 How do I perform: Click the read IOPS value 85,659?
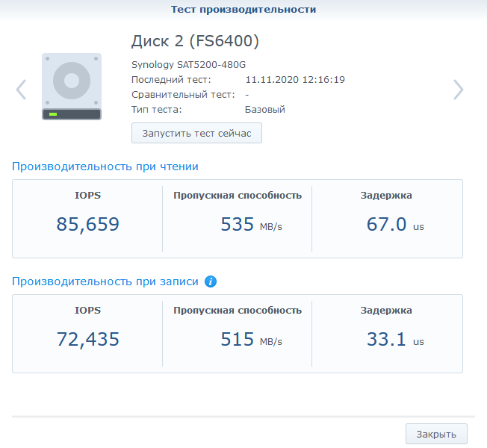(x=88, y=224)
